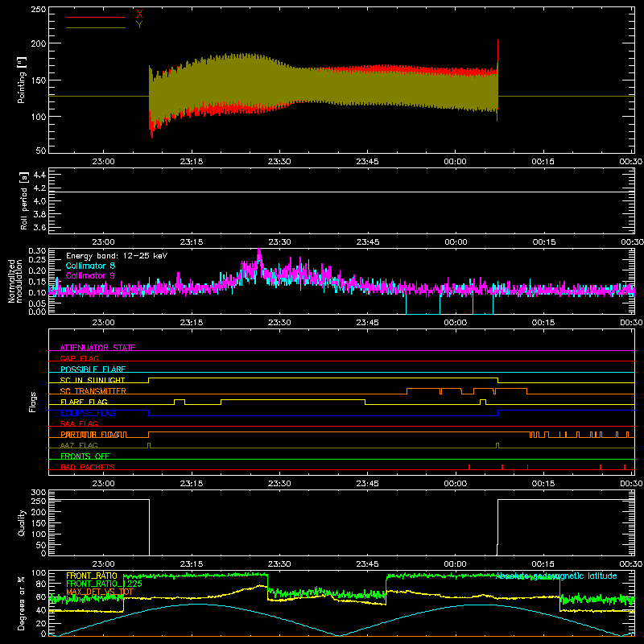
Task: Click the 23:15 tick under the Pointing plot
Action: pos(192,162)
